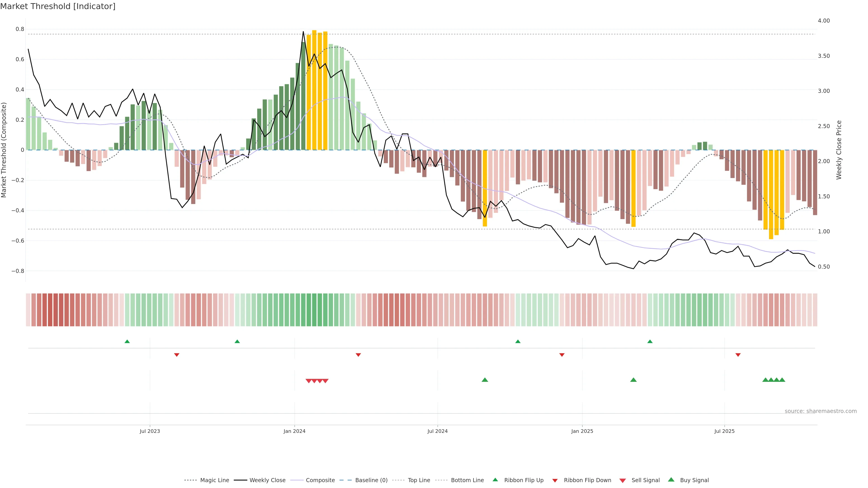Click the first green buy signal after Jul 2024

pyautogui.click(x=485, y=380)
